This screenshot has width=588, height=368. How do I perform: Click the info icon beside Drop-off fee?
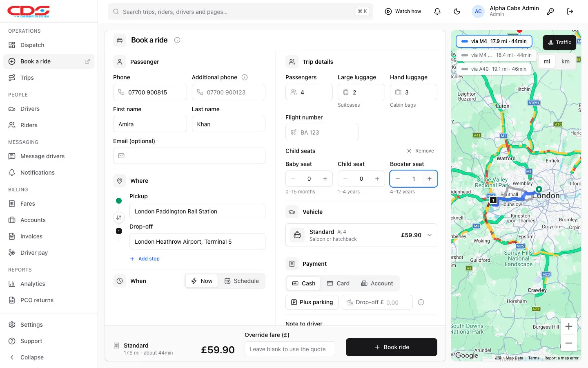421,302
